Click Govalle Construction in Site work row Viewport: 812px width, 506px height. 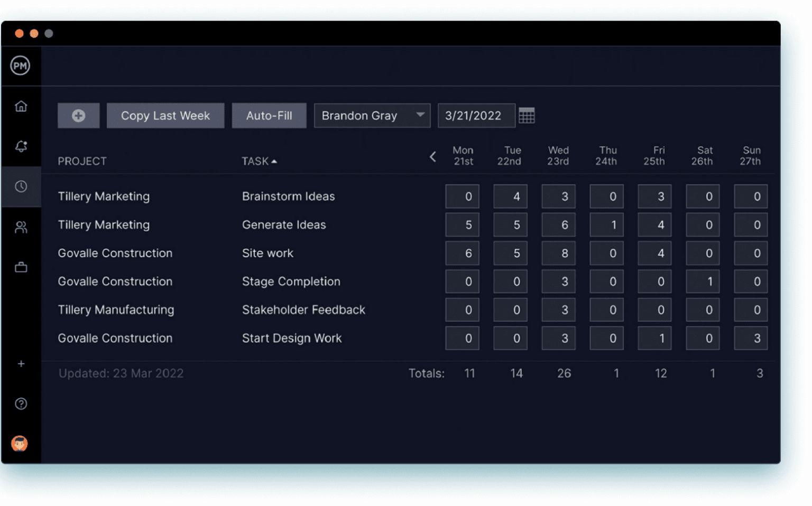tap(115, 254)
